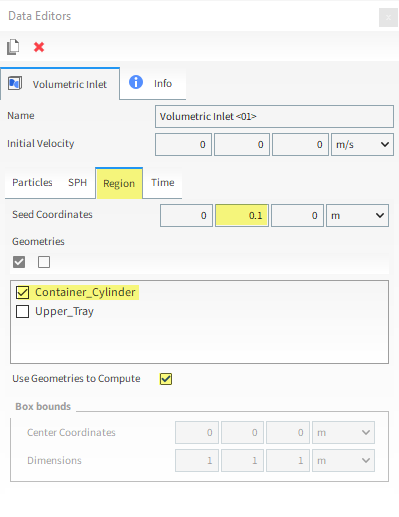This screenshot has height=517, width=399.
Task: Switch to the SPH tab
Action: [x=77, y=183]
